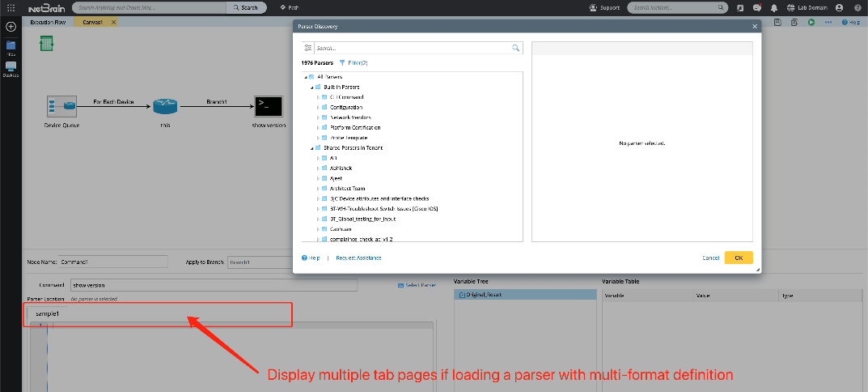868x392 pixels.
Task: Select the sample1 tab
Action: point(47,313)
